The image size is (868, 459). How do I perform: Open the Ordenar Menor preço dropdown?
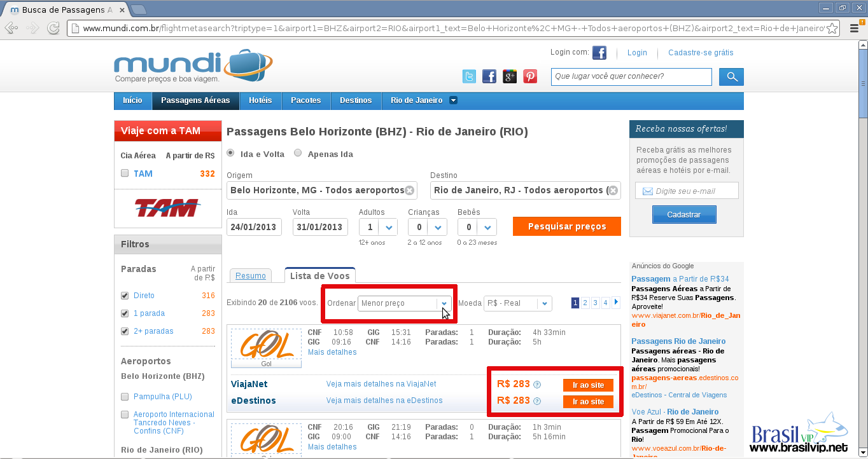pos(405,303)
